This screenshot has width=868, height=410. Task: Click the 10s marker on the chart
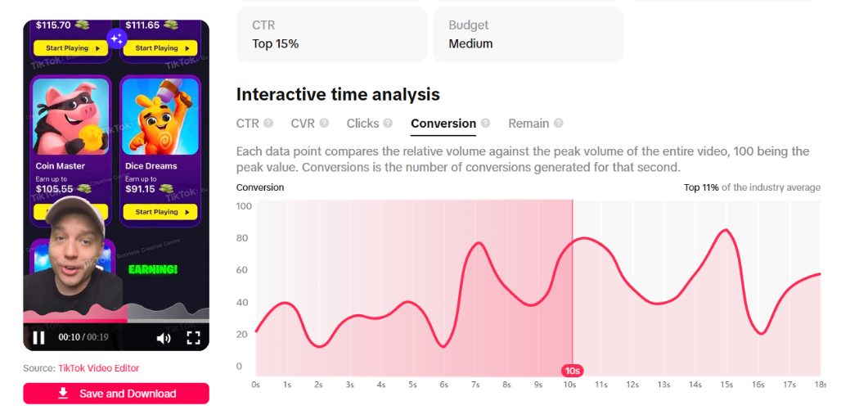pyautogui.click(x=573, y=371)
